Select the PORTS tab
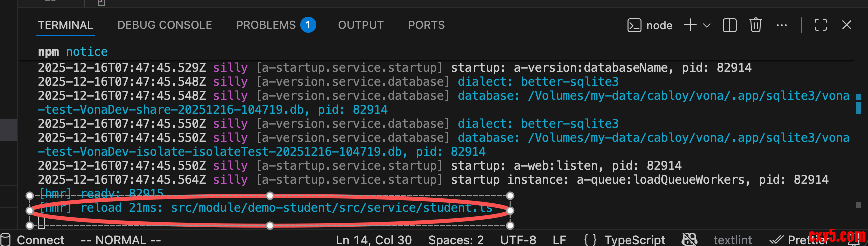The height and width of the screenshot is (246, 868). pos(426,25)
